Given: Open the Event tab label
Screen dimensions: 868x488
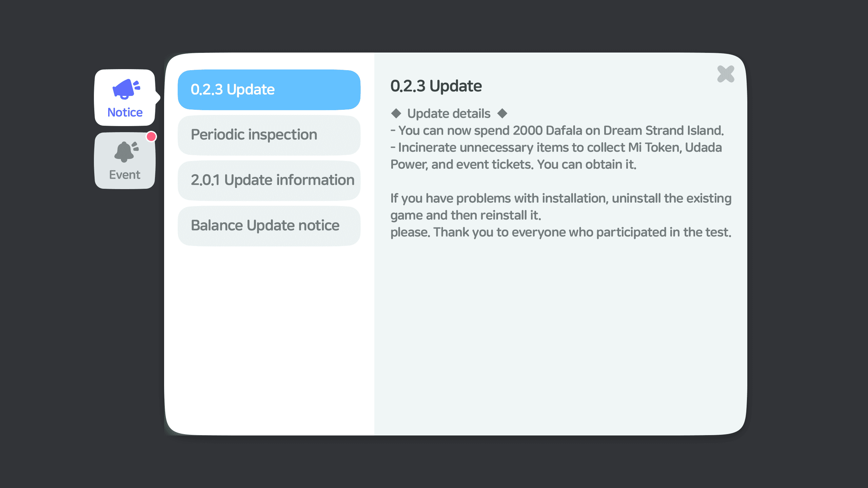Looking at the screenshot, I should [124, 175].
